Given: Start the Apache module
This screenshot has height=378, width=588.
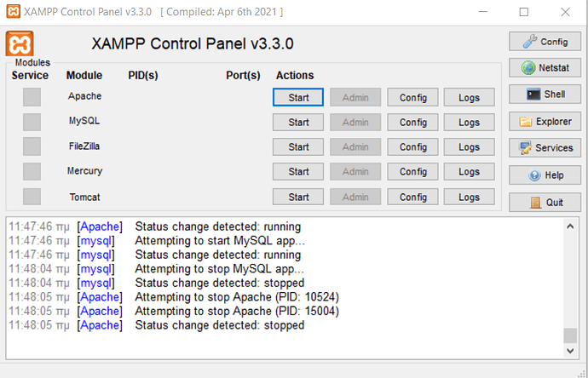Looking at the screenshot, I should tap(298, 97).
